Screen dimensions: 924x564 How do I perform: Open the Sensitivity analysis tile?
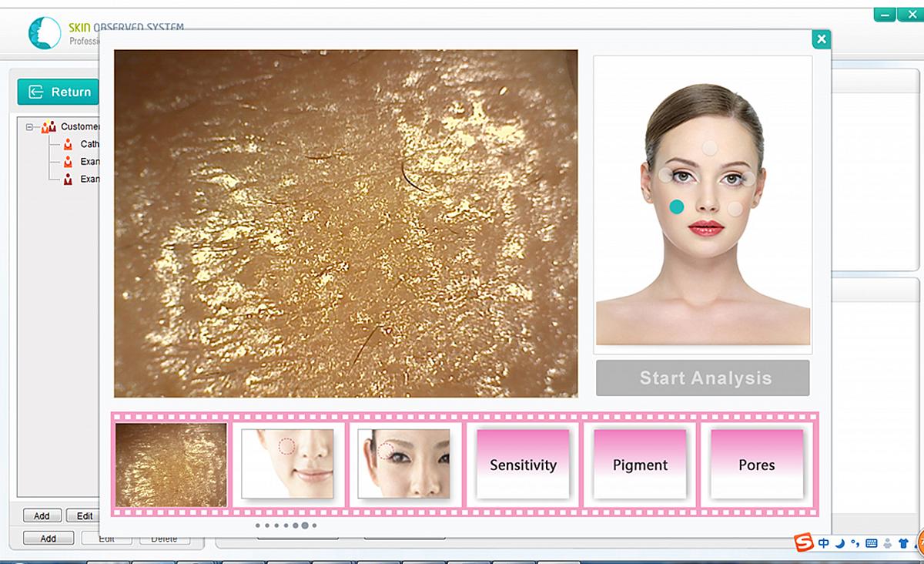click(x=523, y=465)
